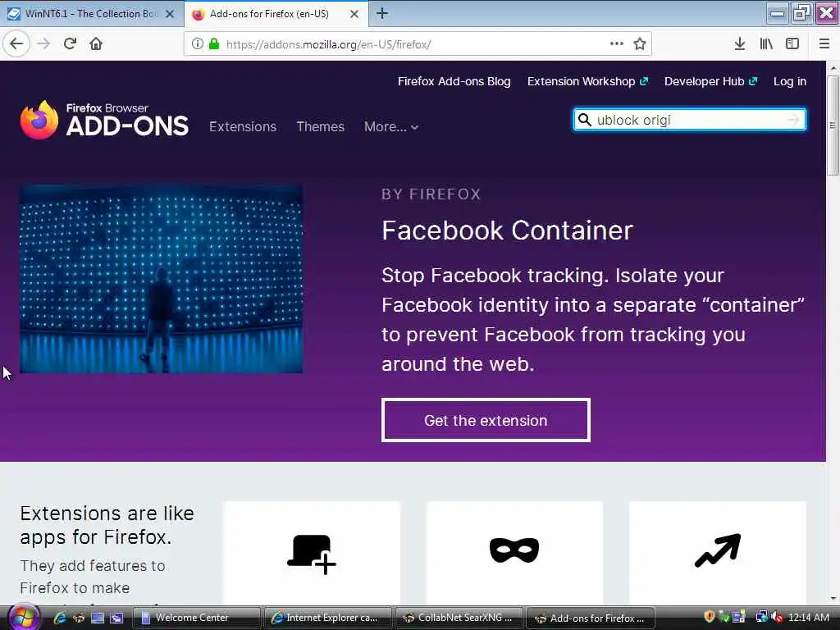Open the card with laptop-plus icon
The image size is (840, 630).
(x=311, y=553)
